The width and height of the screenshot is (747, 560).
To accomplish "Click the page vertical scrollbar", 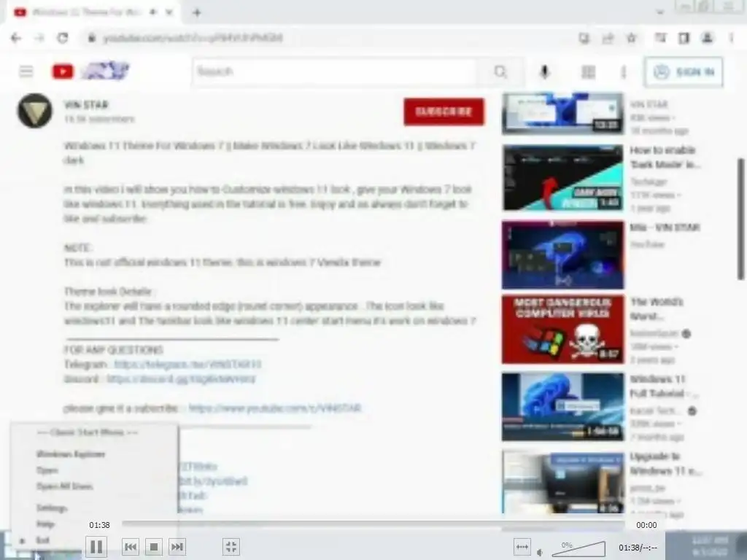I will [x=741, y=219].
